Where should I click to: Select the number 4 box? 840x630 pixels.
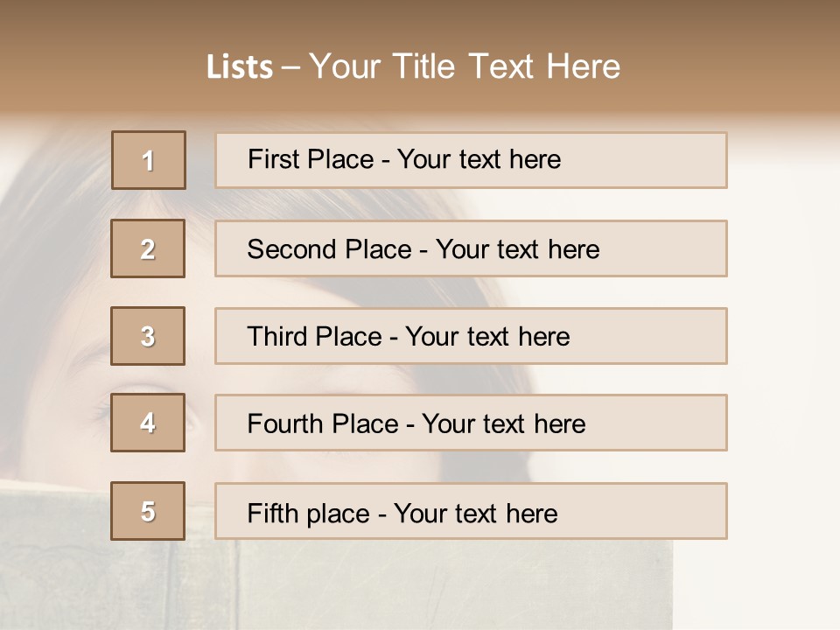click(148, 423)
